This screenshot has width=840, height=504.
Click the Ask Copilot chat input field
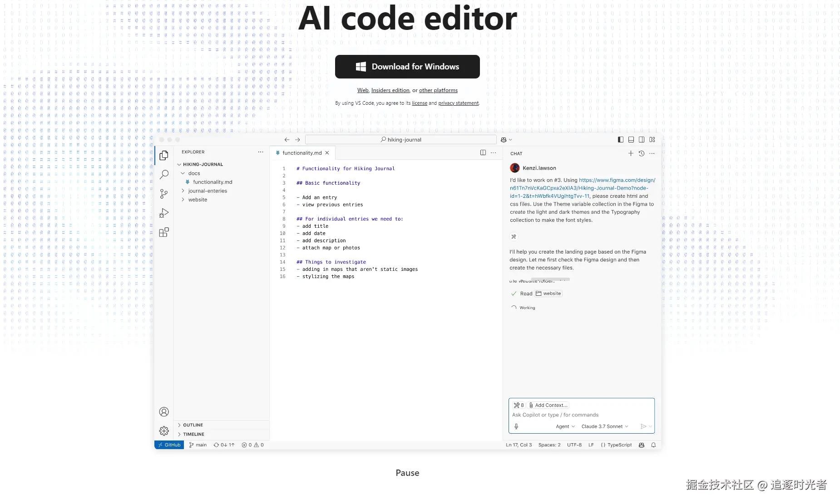[x=581, y=415]
